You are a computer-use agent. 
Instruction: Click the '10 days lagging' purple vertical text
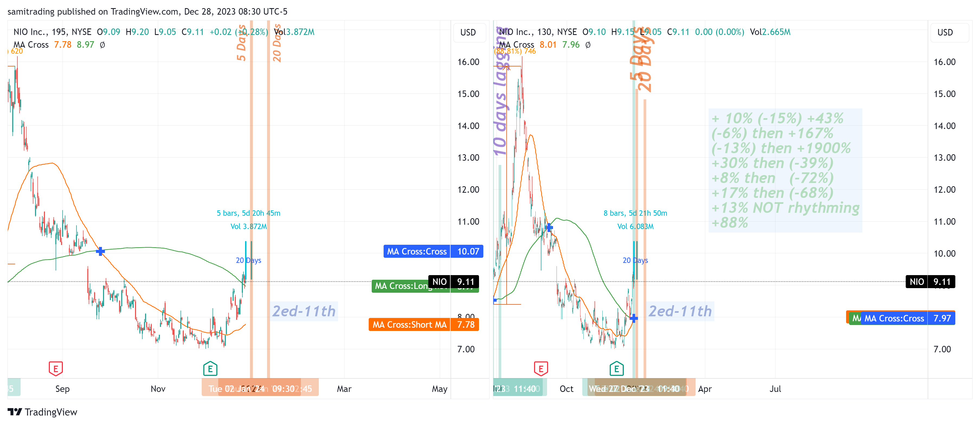pyautogui.click(x=502, y=91)
